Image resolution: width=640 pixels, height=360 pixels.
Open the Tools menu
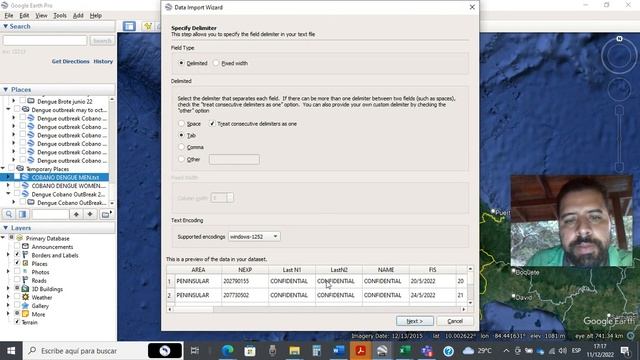pyautogui.click(x=60, y=16)
